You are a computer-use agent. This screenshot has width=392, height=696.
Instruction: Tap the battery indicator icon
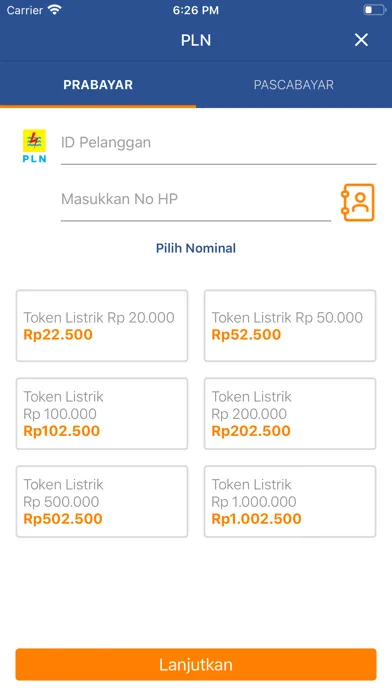point(374,10)
